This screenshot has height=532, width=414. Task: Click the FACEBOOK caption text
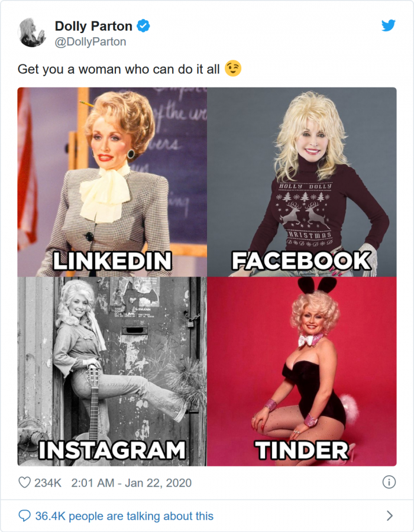click(302, 261)
